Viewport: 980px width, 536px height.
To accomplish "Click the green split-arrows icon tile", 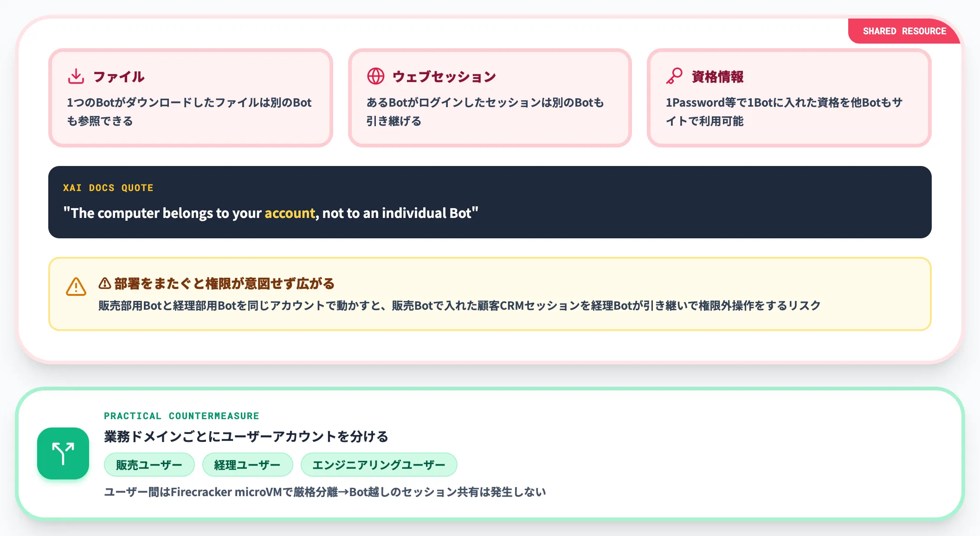I will point(63,453).
